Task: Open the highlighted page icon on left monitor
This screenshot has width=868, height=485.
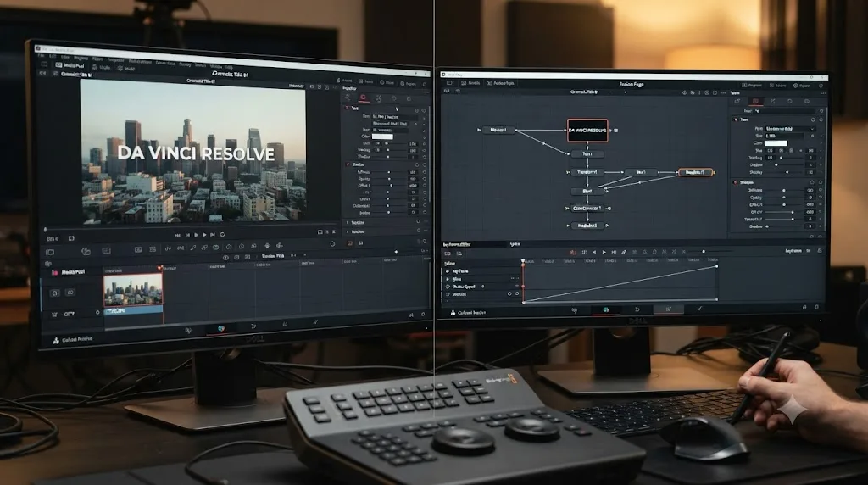Action: coord(221,329)
